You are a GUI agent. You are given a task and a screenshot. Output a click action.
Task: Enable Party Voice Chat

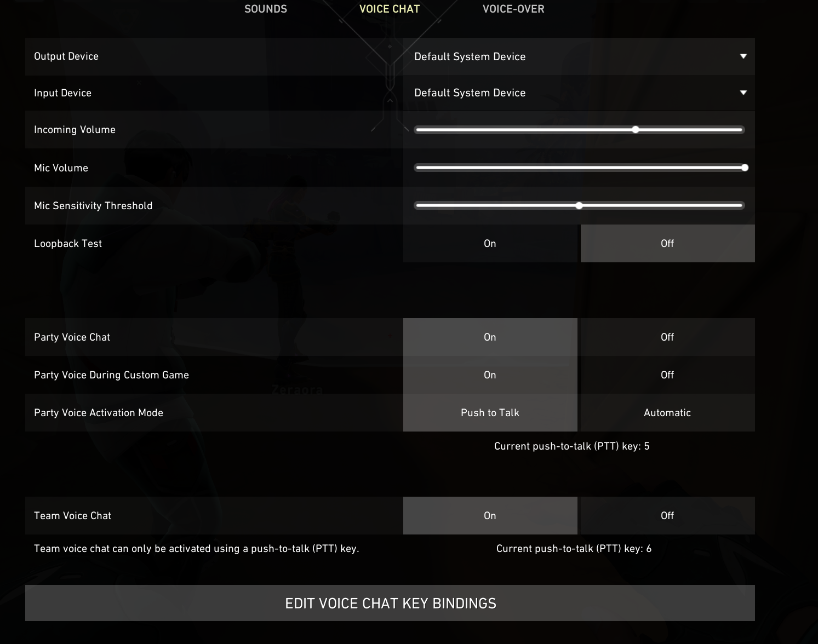click(x=490, y=337)
